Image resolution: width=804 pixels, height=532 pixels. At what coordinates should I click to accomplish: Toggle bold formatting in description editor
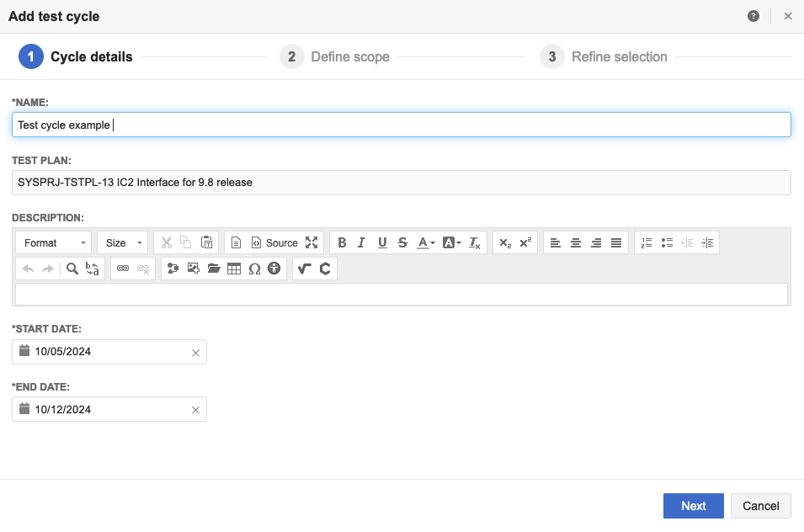pos(342,242)
